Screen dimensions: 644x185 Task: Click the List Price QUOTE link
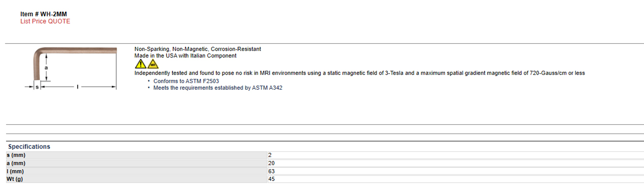click(45, 21)
